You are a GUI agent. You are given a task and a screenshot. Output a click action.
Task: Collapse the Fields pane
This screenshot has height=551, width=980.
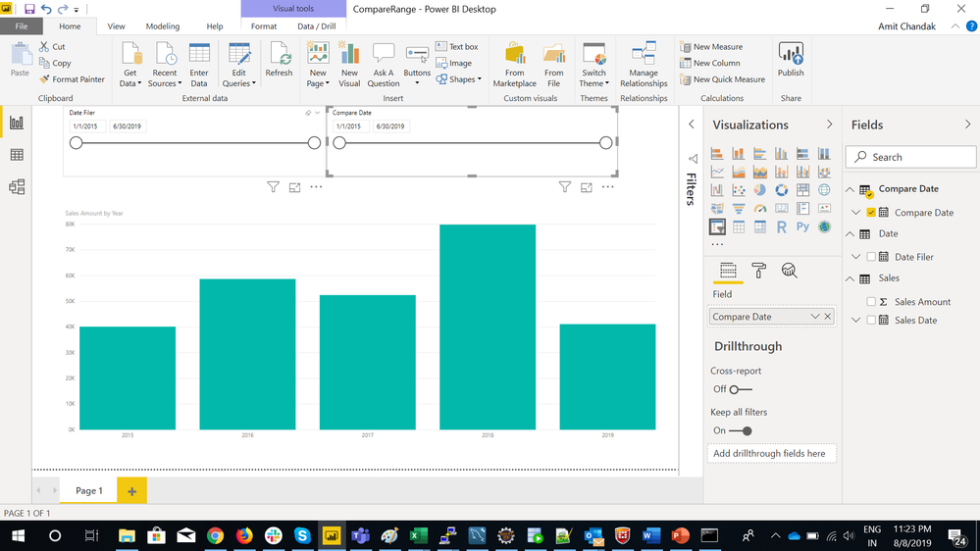(x=967, y=125)
